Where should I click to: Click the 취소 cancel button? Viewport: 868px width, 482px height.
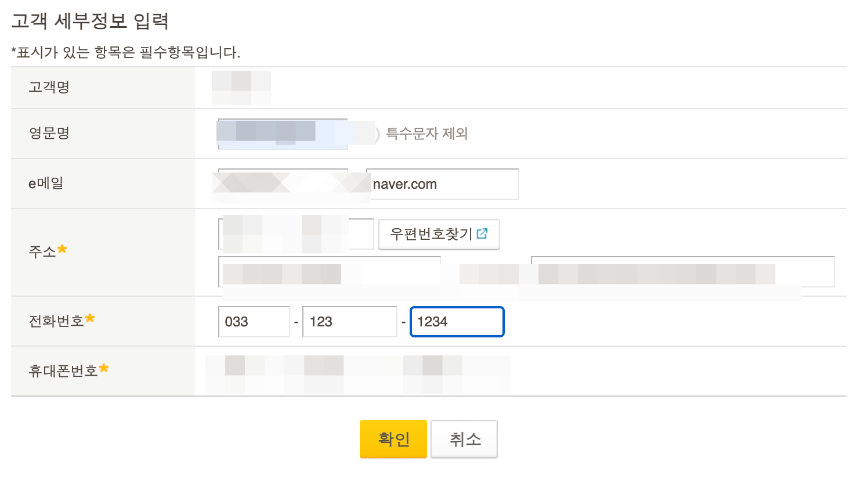(x=464, y=439)
